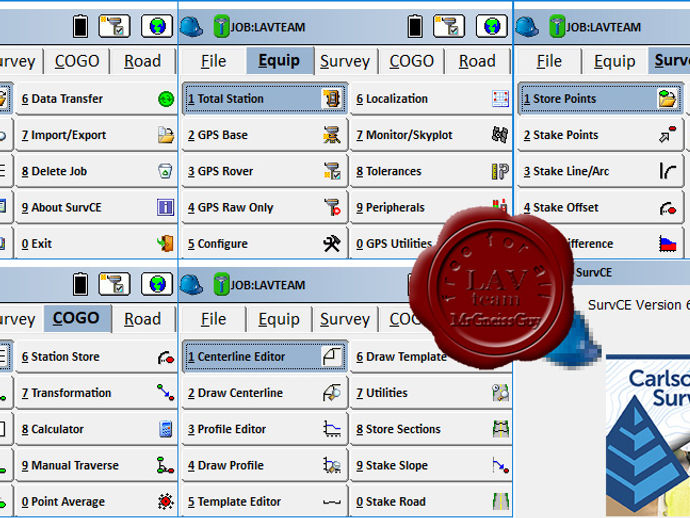The height and width of the screenshot is (518, 690).
Task: Select the highlighted COGO tab above Station Store
Action: point(76,318)
